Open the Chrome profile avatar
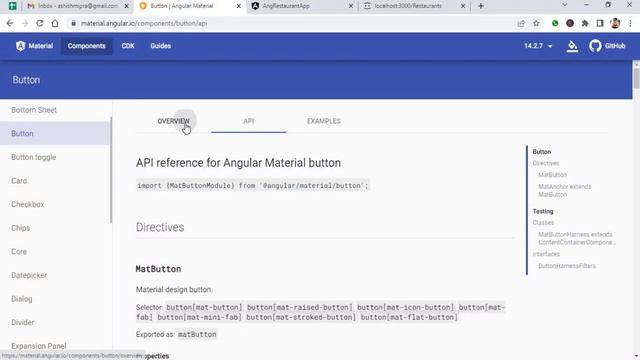This screenshot has width=640, height=360. pyautogui.click(x=615, y=23)
